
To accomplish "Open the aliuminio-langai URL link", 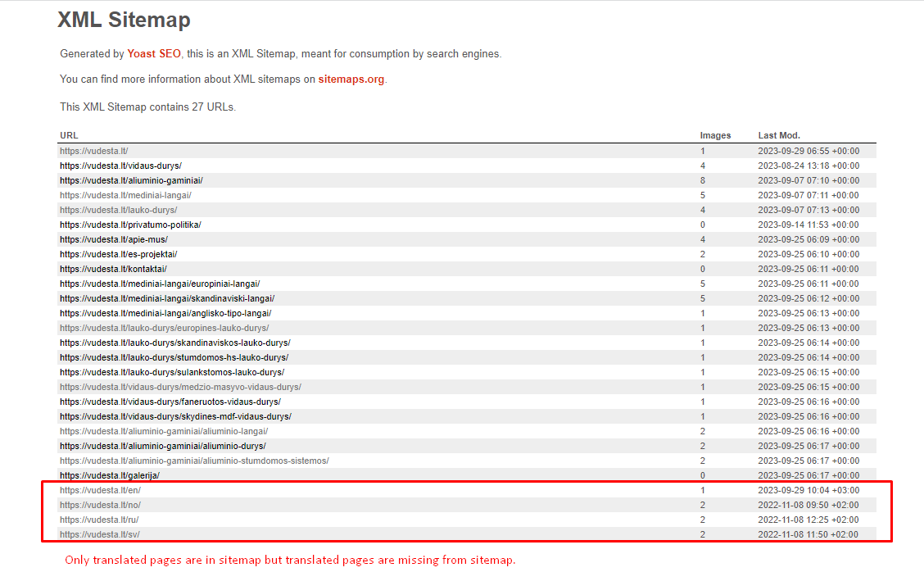I will pos(164,431).
